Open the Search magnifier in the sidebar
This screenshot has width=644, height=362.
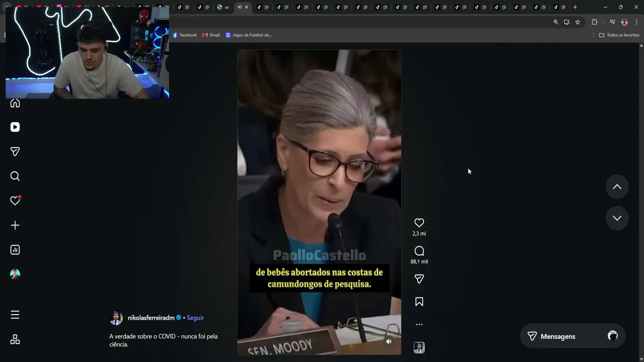click(x=15, y=176)
